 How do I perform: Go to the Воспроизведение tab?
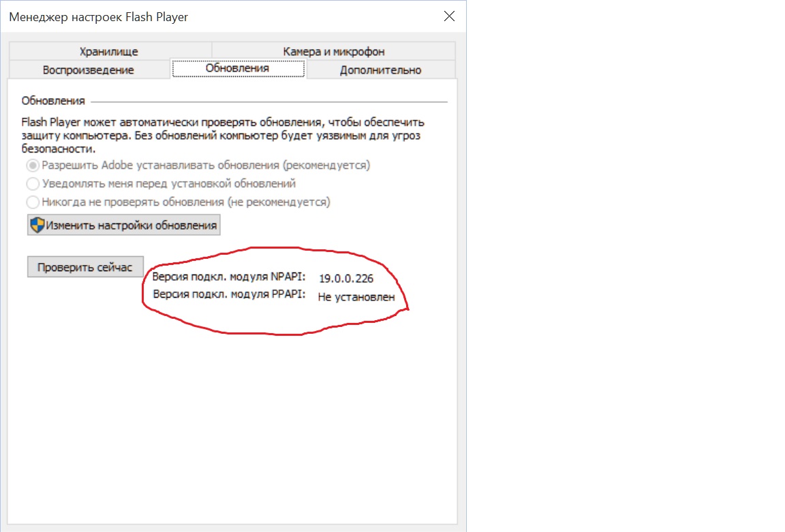(x=88, y=69)
